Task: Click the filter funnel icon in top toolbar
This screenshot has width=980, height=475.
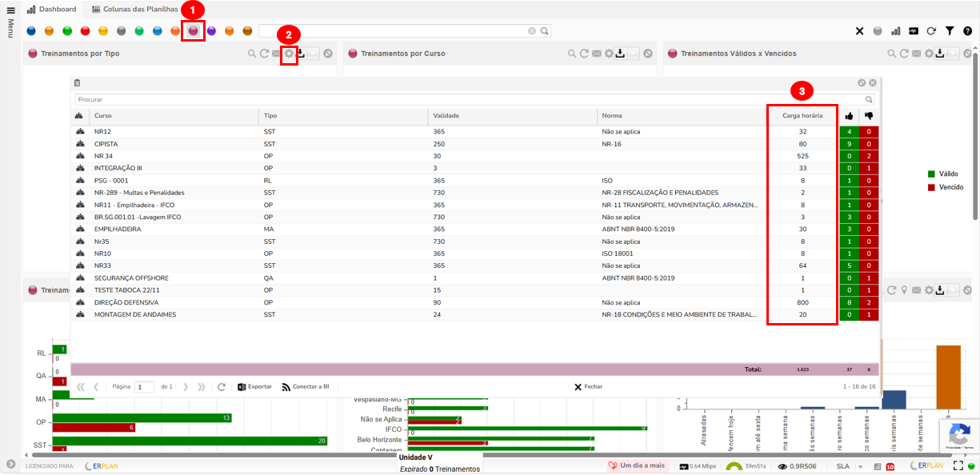Action: (x=950, y=31)
